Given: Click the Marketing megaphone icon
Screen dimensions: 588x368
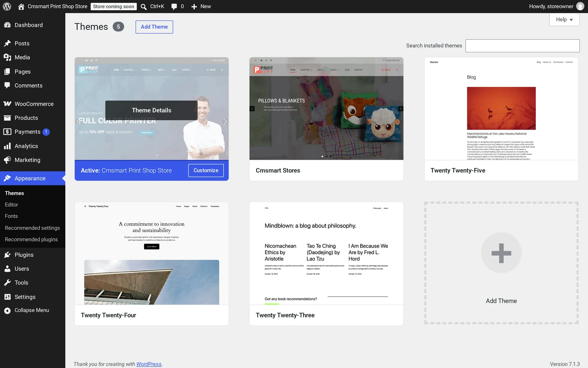Looking at the screenshot, I should pos(7,160).
